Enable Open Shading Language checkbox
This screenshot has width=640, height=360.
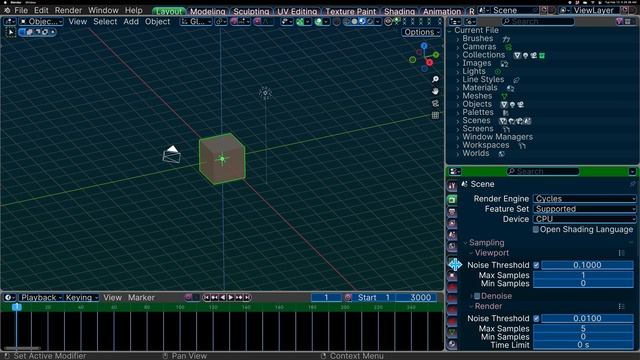[536, 229]
